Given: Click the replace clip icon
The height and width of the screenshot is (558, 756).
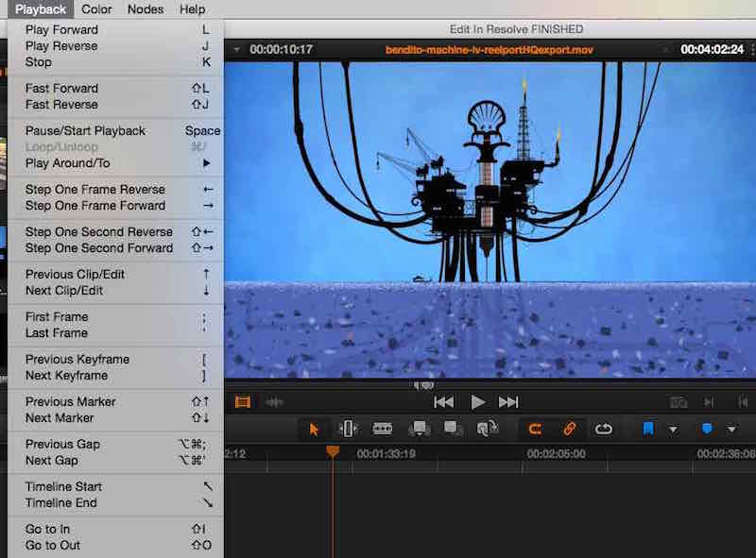Looking at the screenshot, I should [x=487, y=429].
